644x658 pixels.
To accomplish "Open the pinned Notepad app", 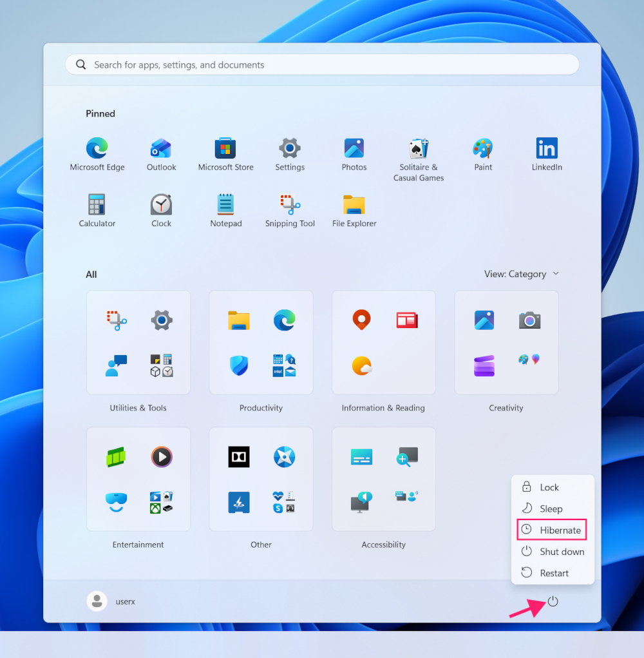I will 225,210.
